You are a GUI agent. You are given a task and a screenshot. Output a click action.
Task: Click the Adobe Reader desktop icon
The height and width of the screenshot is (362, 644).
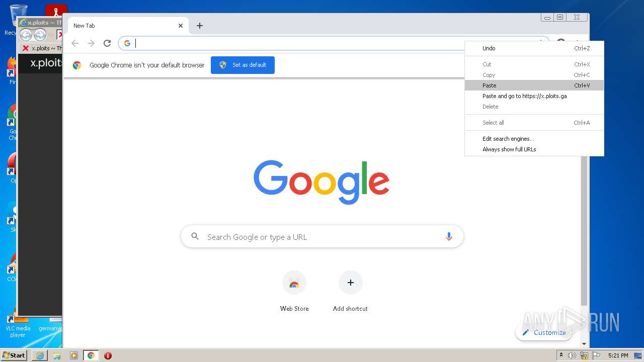tap(56, 10)
